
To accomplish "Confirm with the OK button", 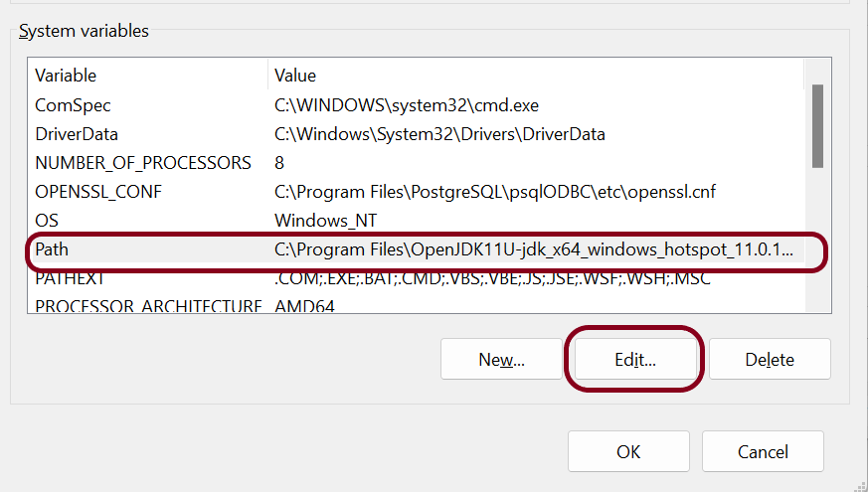I will coord(628,451).
